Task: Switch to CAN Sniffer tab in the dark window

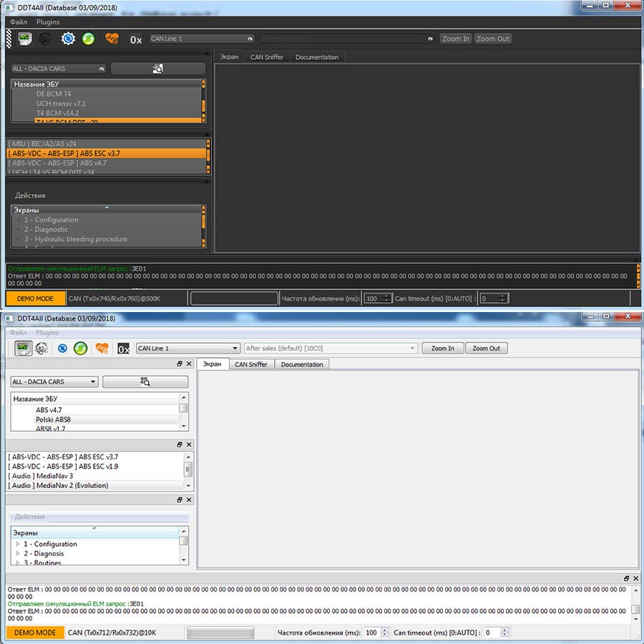Action: pyautogui.click(x=267, y=57)
